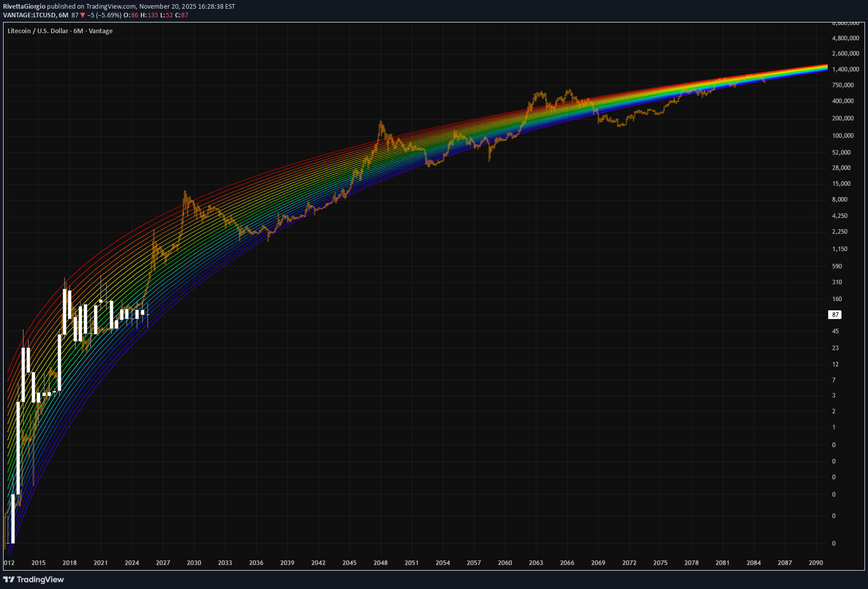Select the VANTAGE:LTCUSD ticker symbol
Screen dimensions: 868x589
(30, 16)
